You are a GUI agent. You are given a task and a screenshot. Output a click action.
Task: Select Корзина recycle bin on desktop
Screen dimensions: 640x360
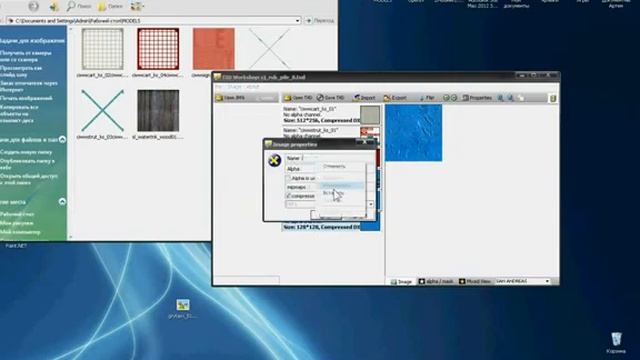616,343
